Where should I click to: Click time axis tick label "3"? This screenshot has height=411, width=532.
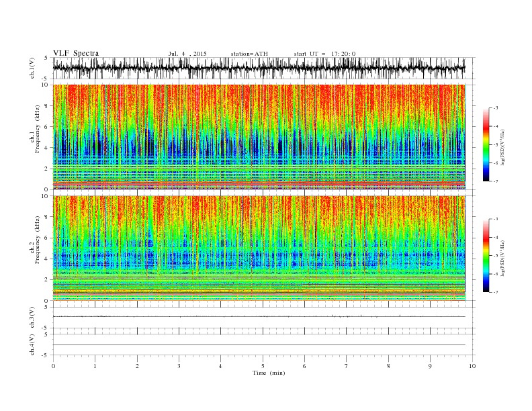[x=179, y=366]
